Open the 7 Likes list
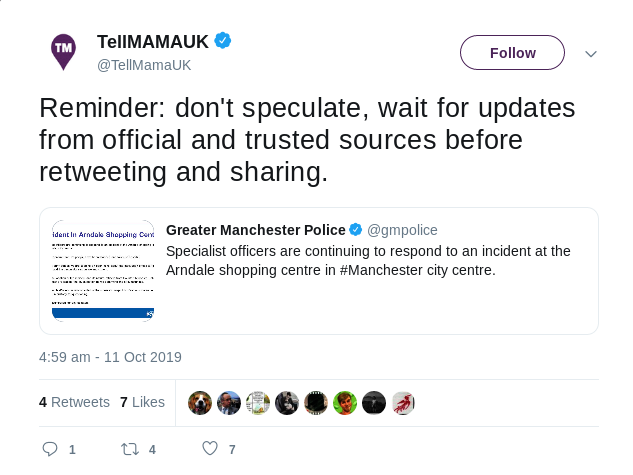This screenshot has height=475, width=633. (142, 402)
